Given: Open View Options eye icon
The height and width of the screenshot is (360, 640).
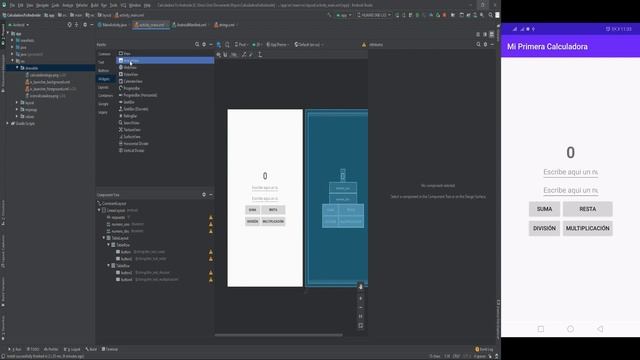Looking at the screenshot, I should pos(219,54).
